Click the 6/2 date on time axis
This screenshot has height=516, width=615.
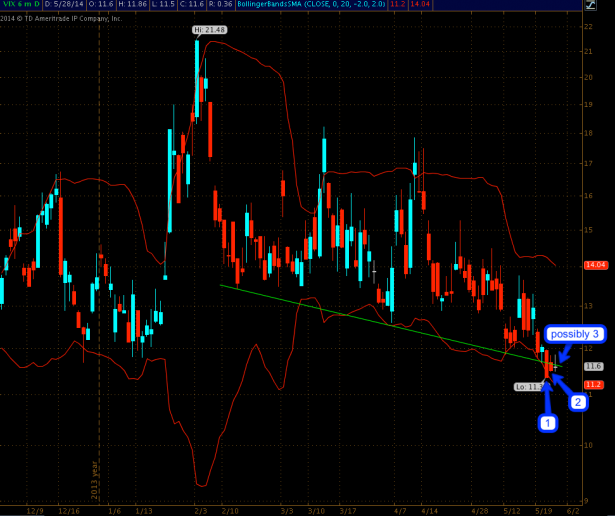571,508
